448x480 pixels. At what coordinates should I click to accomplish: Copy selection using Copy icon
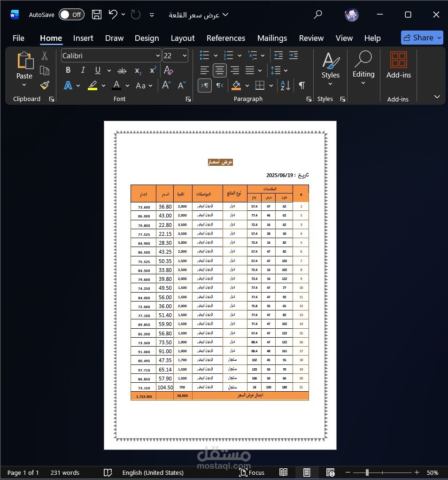(45, 71)
